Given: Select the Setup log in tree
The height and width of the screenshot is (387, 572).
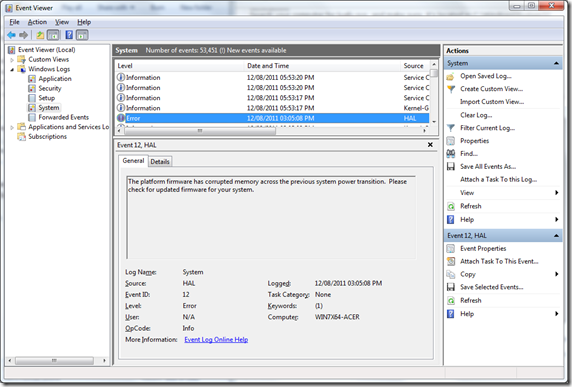Looking at the screenshot, I should click(47, 98).
